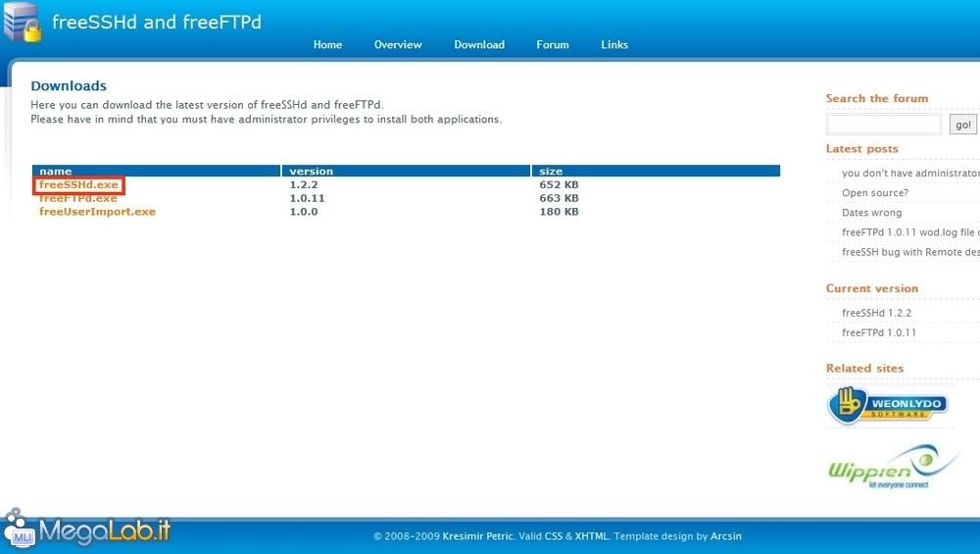Open the Forum menu item

pyautogui.click(x=553, y=44)
